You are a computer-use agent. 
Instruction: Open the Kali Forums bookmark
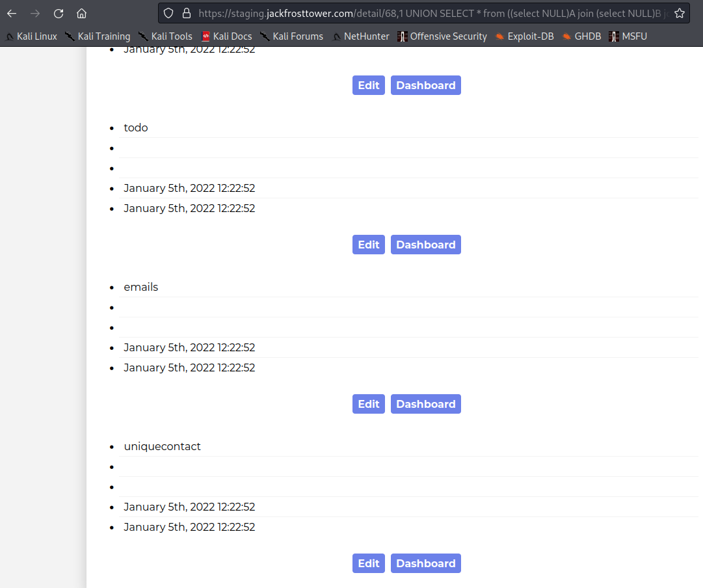coord(291,36)
